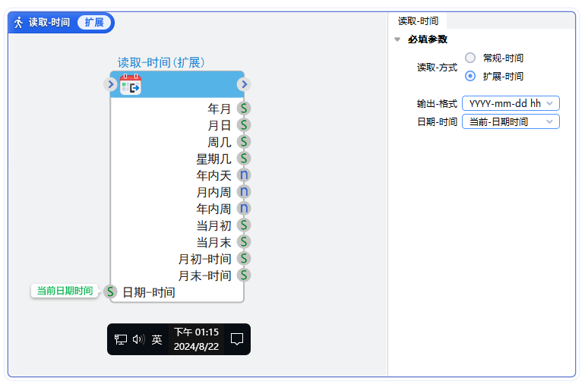The height and width of the screenshot is (384, 588).
Task: Switch to the 读取-时间 tab
Action: click(418, 21)
